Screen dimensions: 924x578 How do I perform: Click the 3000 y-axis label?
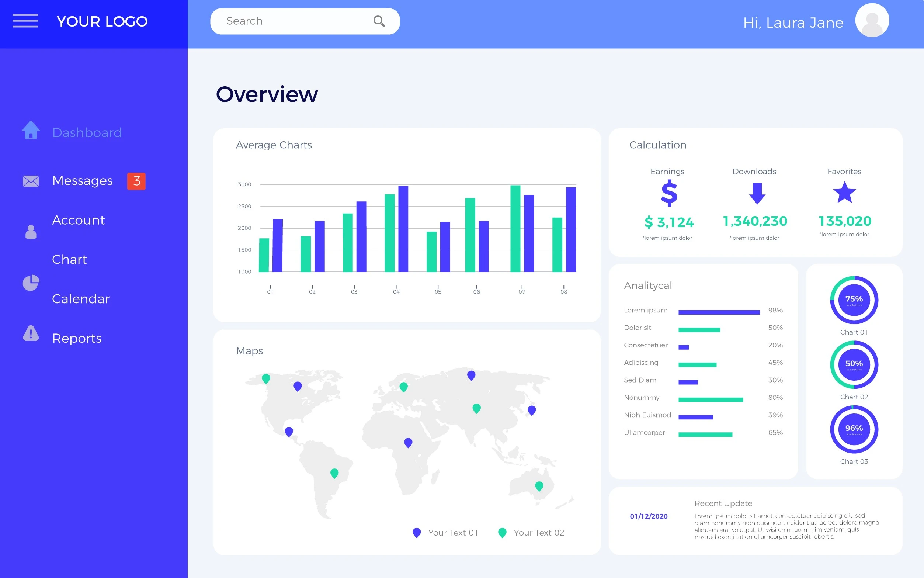point(244,185)
